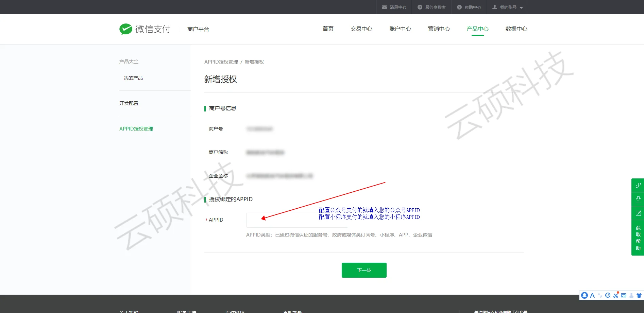The image size is (644, 313).
Task: Toggle the letter A language mode icon
Action: click(592, 295)
